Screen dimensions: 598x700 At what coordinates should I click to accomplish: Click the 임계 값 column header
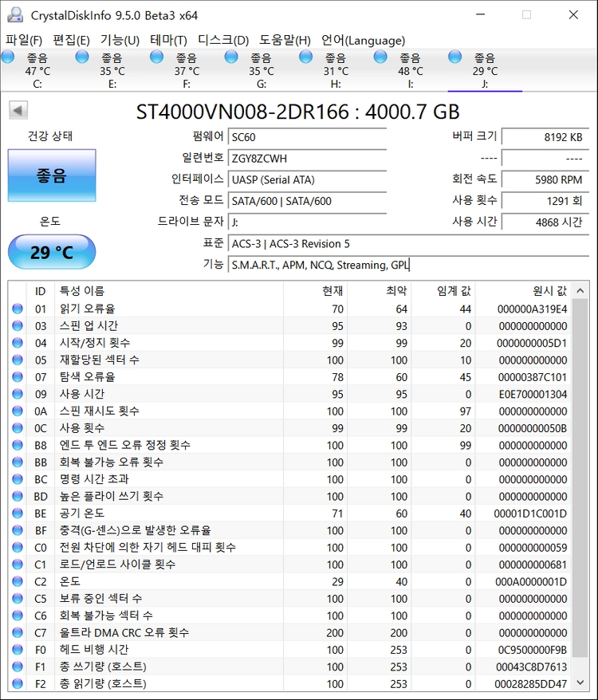pos(443,291)
